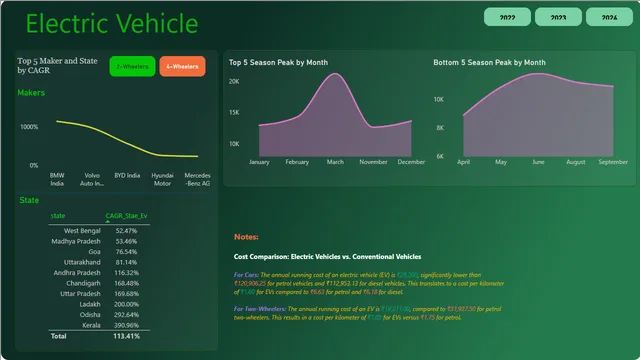Sort table by CAGR_Stae_Ev column header
The height and width of the screenshot is (360, 640).
click(126, 216)
